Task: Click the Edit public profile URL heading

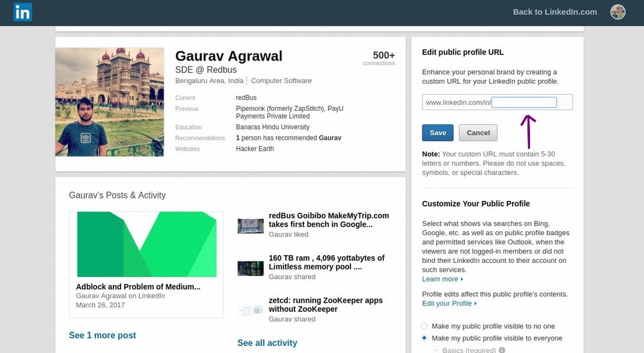Action: click(463, 52)
